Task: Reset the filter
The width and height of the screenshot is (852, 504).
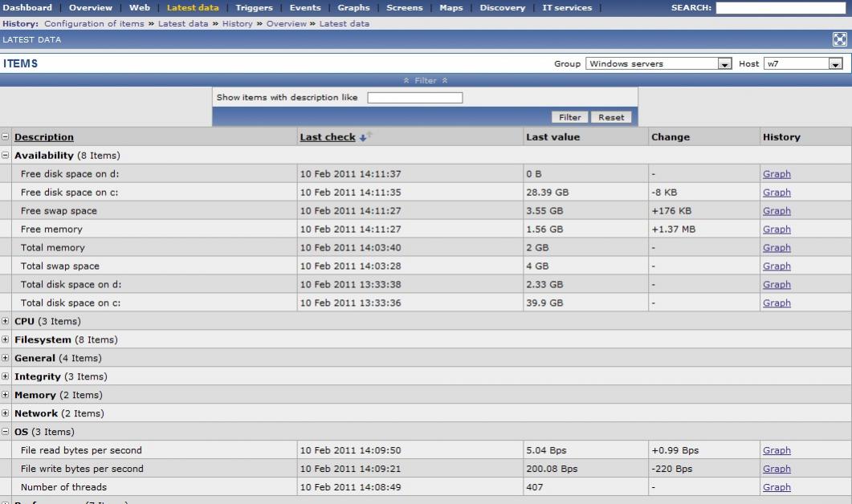Action: coord(611,117)
